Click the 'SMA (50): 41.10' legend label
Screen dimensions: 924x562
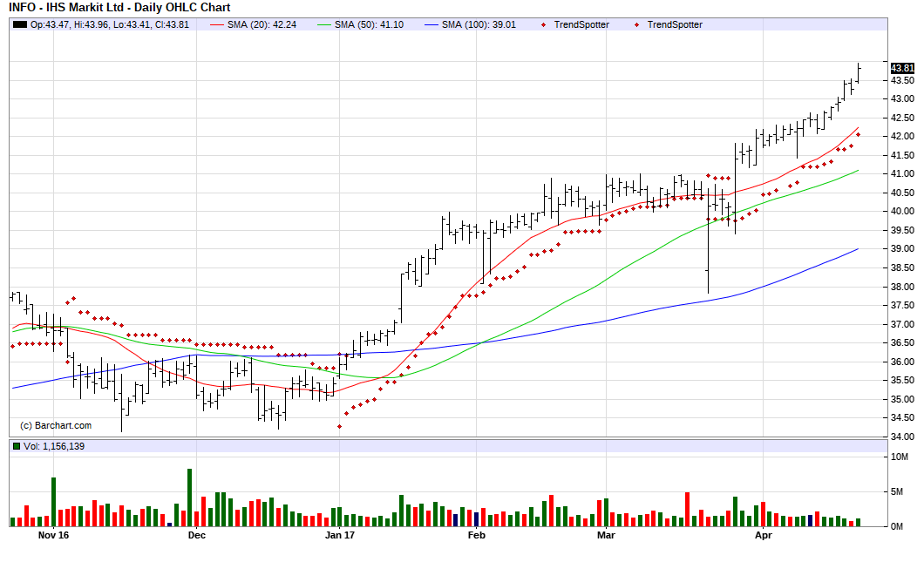(369, 24)
